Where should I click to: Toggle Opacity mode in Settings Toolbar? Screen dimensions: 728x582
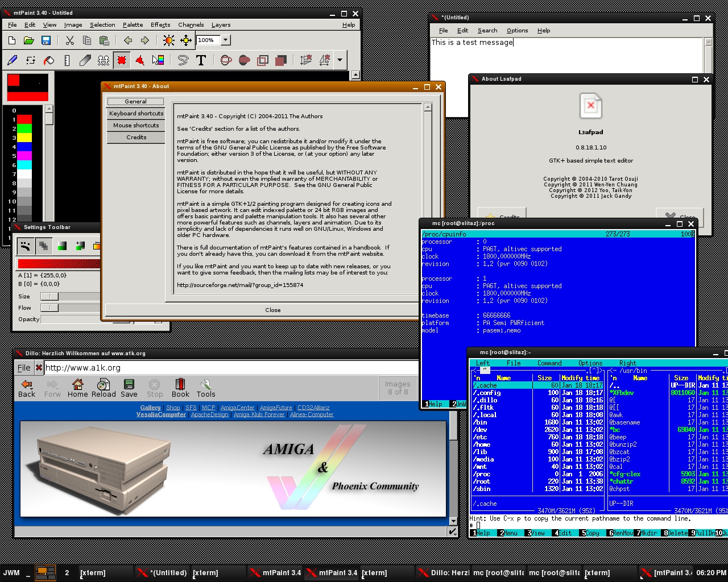(43, 246)
